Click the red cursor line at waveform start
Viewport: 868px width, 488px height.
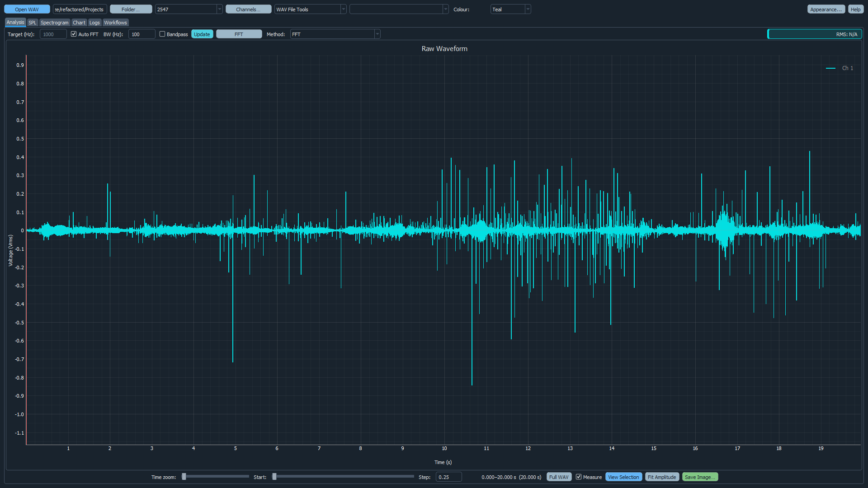point(26,250)
